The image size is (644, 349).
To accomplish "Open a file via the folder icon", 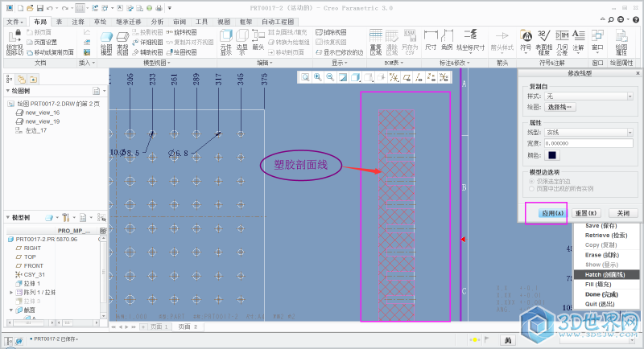I will pyautogui.click(x=30, y=8).
